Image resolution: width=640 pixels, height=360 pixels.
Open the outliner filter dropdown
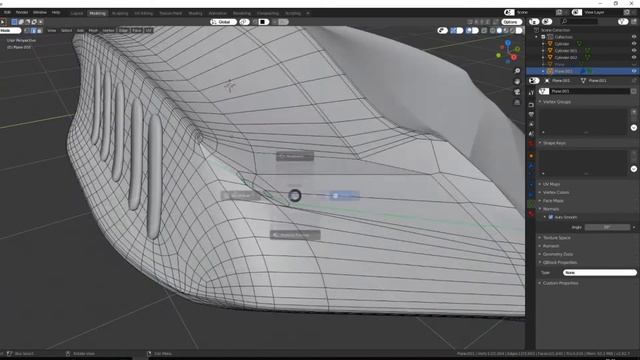coord(623,22)
